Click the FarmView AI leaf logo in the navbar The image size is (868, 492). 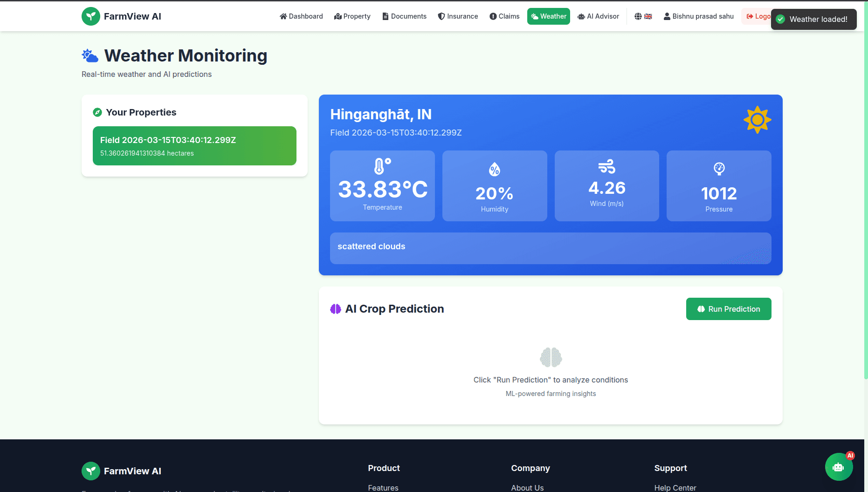tap(91, 16)
